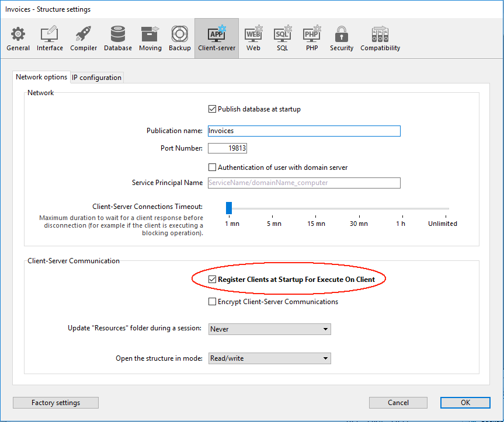Check Encrypt Client-Server Communications
The height and width of the screenshot is (422, 504).
pos(213,302)
